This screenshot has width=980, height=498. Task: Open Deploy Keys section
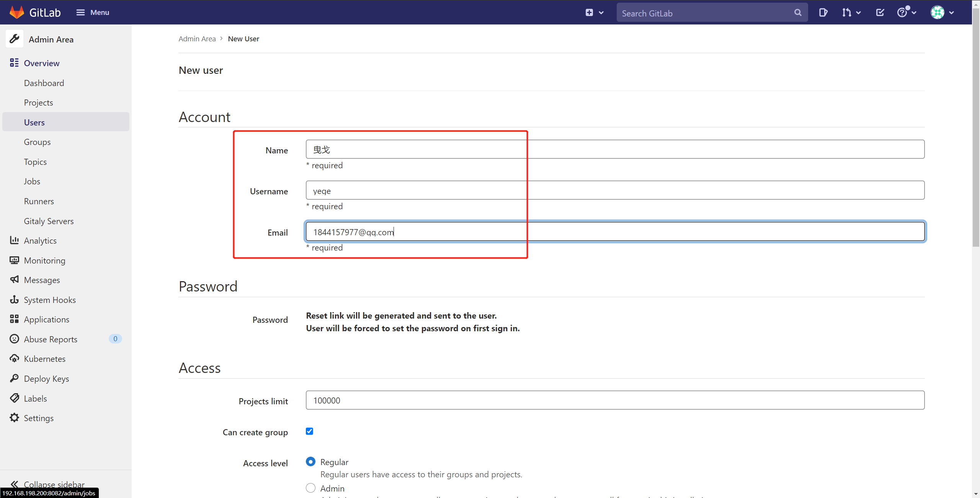pos(46,379)
